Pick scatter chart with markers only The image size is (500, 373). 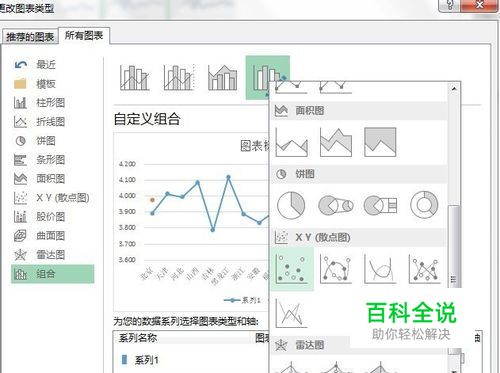tap(292, 269)
